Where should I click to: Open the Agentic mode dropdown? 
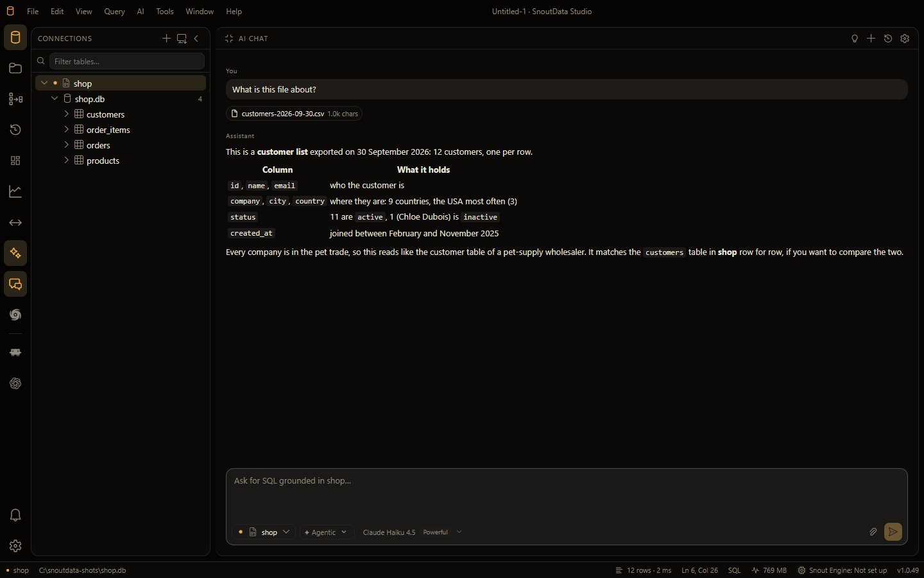(x=327, y=532)
